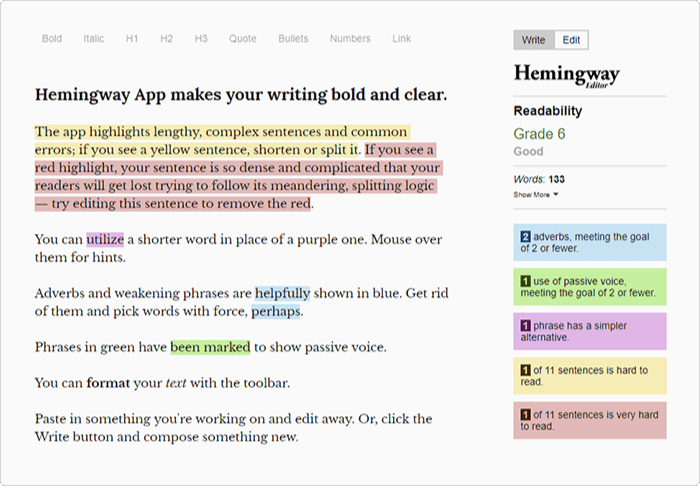Viewport: 700px width, 486px height.
Task: Click the purple simpler alternative count badge
Action: click(525, 326)
